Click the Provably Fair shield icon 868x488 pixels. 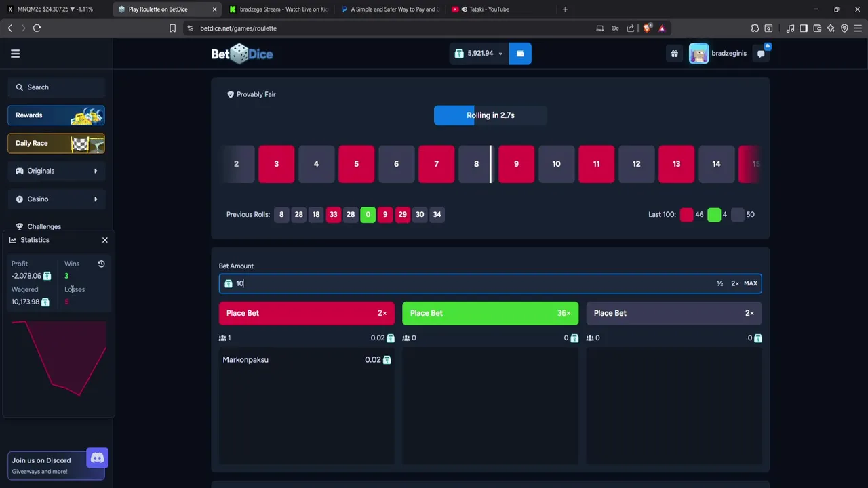coord(231,94)
